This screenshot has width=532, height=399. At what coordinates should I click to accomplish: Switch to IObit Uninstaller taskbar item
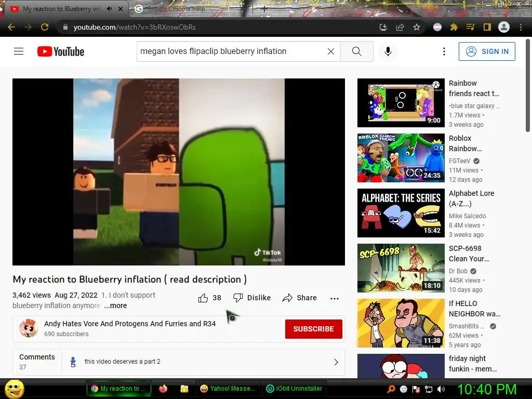(295, 389)
